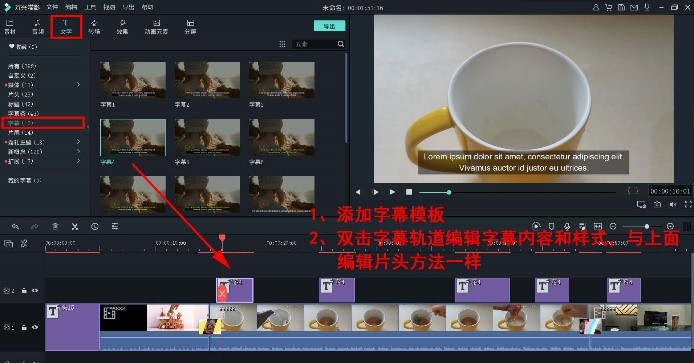Screen dimensions: 694x363
Task: Redo the last timeline action
Action: [x=35, y=226]
